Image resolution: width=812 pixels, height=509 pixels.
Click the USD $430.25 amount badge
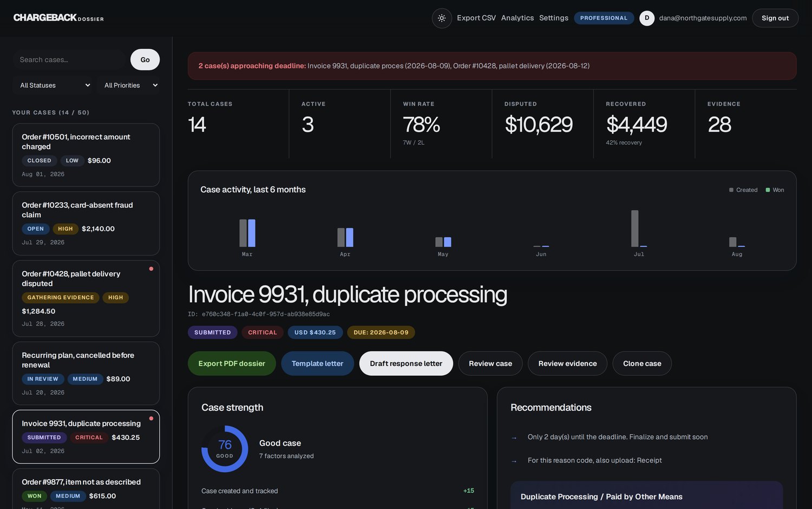click(x=315, y=332)
